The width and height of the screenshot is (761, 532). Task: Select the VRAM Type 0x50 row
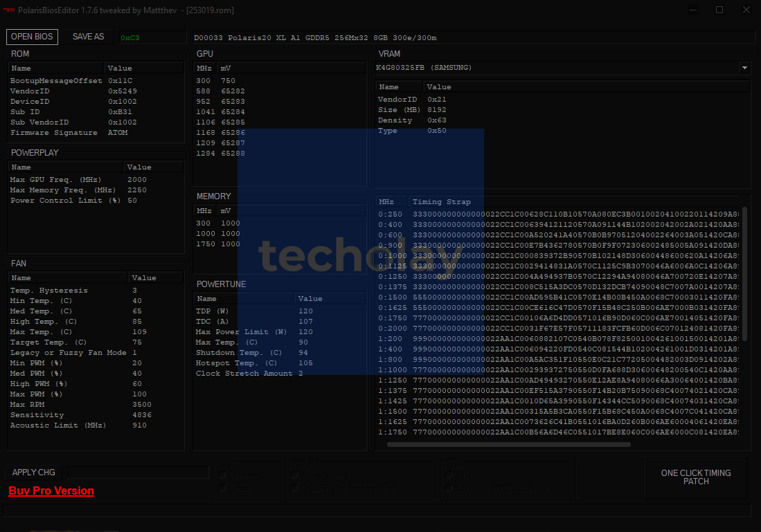(x=563, y=131)
